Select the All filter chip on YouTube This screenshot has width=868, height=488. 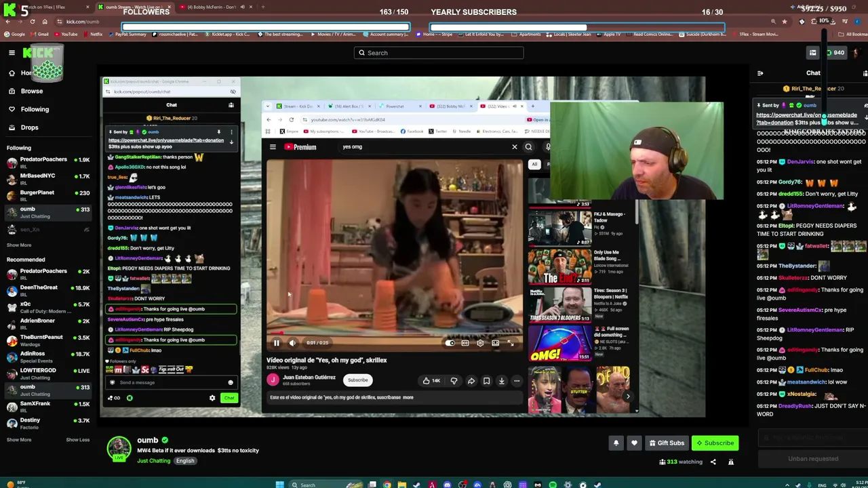[x=534, y=164]
